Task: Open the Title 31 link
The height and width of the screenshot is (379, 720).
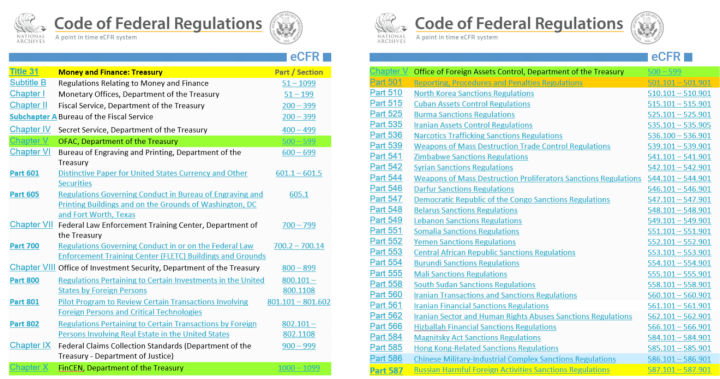Action: coord(24,71)
